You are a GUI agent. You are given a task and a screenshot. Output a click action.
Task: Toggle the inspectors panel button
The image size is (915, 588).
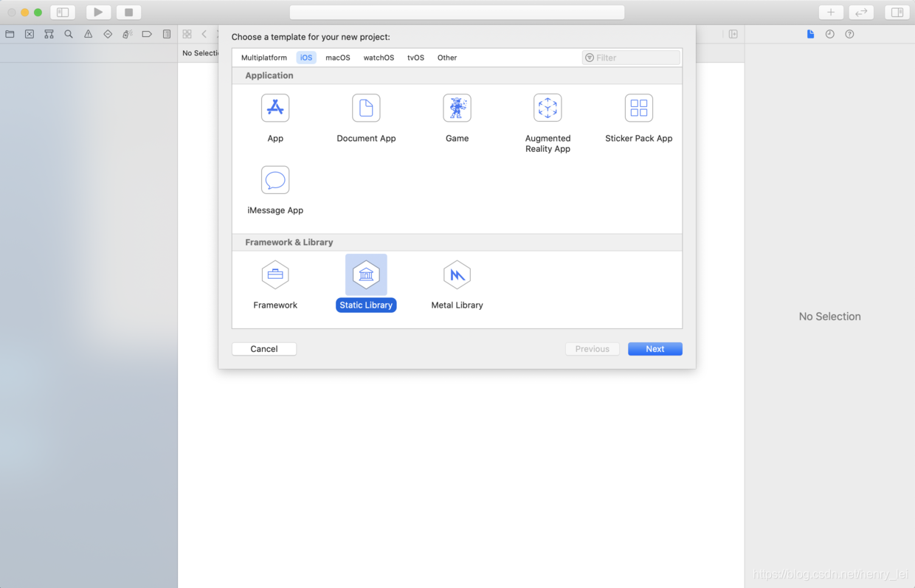[897, 12]
